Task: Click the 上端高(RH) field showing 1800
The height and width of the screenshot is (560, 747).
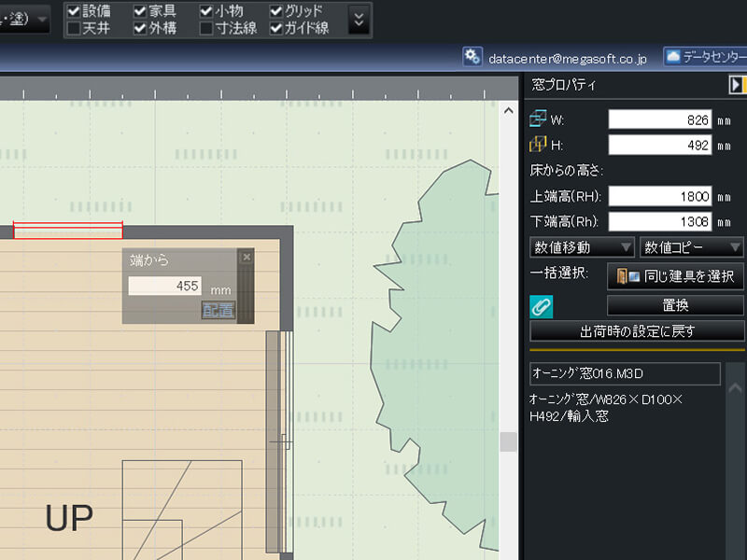Action: [660, 197]
